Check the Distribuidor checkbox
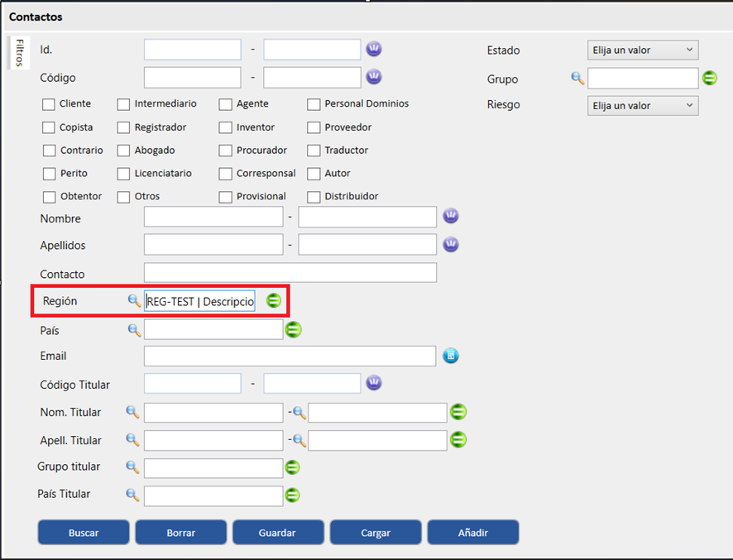Screen dimensions: 733x560 (x=314, y=197)
